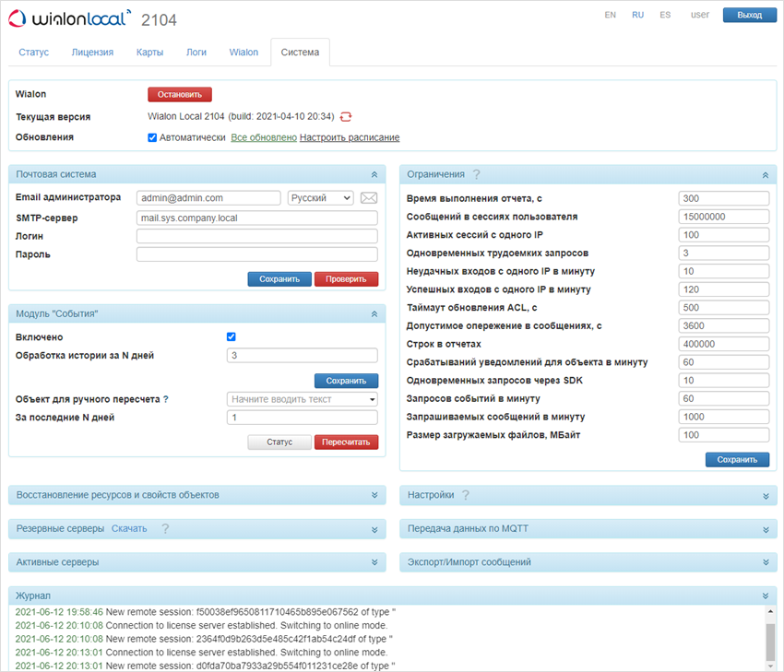The height and width of the screenshot is (672, 784).
Task: Click the Настроить расписание link
Action: pos(350,137)
